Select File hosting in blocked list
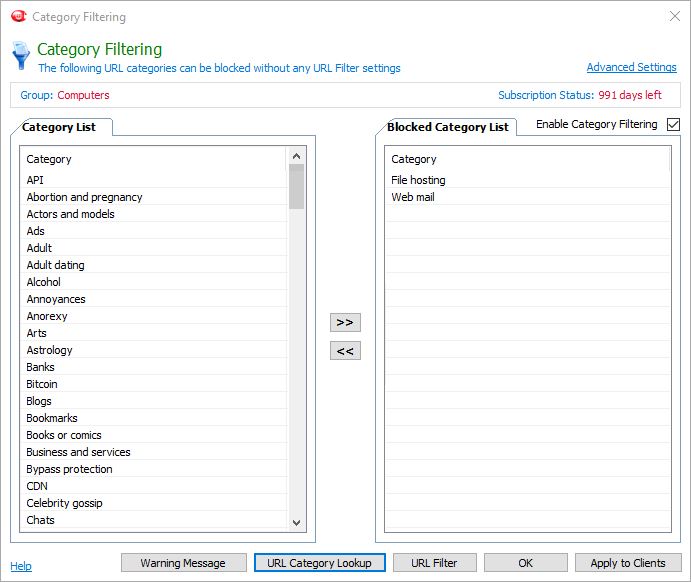 [418, 180]
